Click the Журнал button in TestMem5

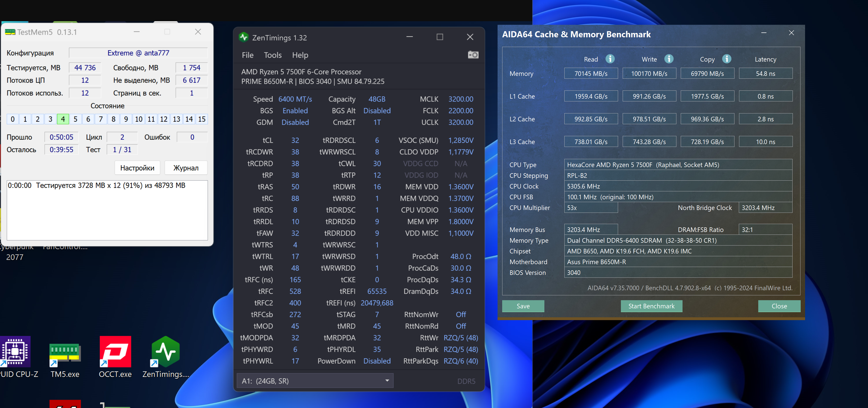pyautogui.click(x=186, y=168)
